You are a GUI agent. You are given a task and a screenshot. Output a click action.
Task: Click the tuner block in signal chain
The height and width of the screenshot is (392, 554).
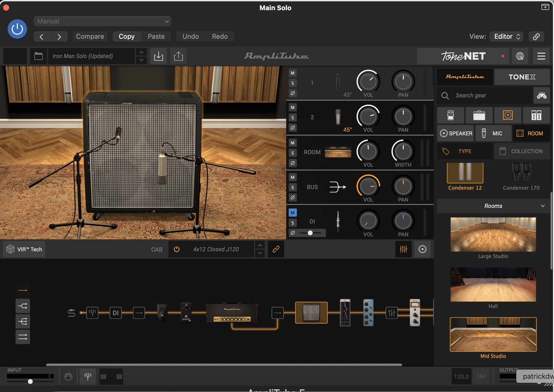point(92,313)
